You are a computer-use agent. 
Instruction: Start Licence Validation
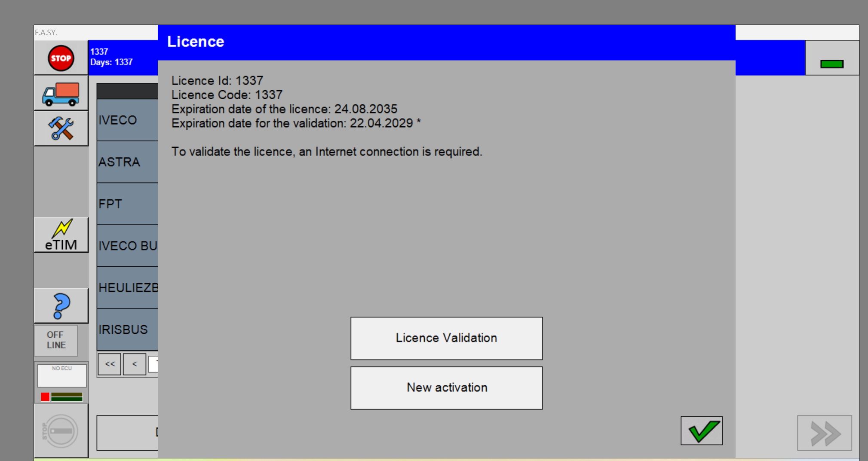(x=446, y=338)
